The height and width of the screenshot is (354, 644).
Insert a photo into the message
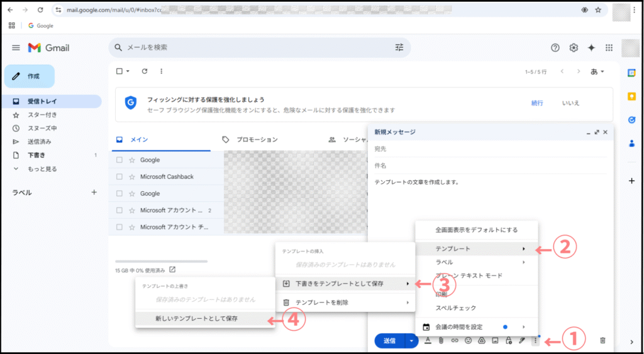coord(495,340)
